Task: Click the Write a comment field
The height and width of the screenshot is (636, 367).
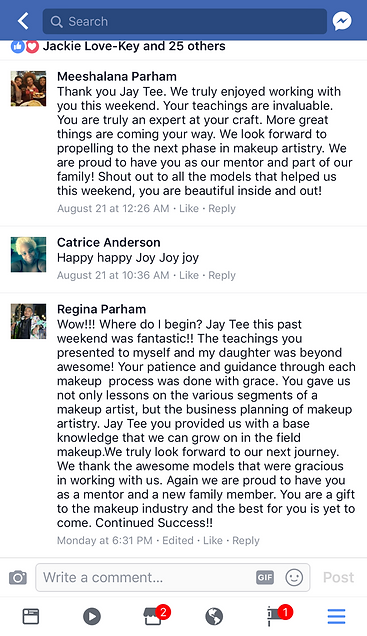Action: point(173,577)
